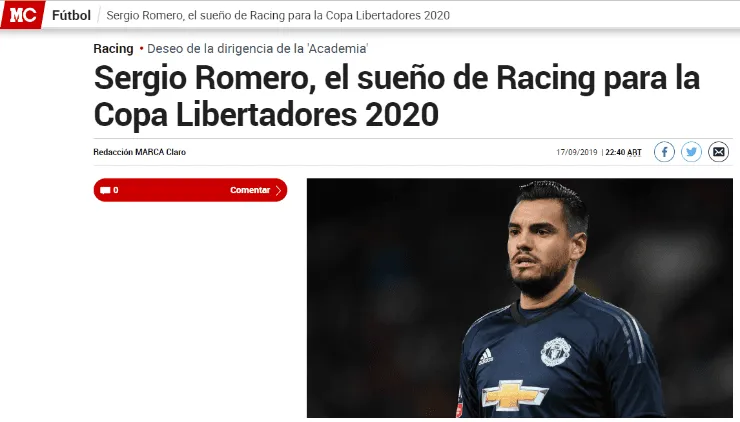Image resolution: width=740 pixels, height=422 pixels.
Task: Click the Adidas logo on the jersey
Action: click(486, 357)
